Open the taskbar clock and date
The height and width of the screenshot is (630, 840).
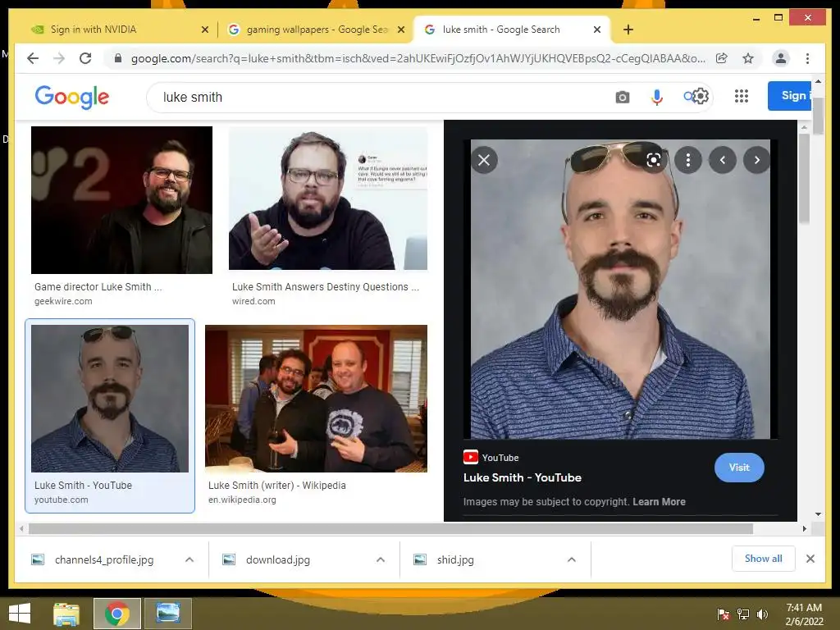tap(804, 614)
